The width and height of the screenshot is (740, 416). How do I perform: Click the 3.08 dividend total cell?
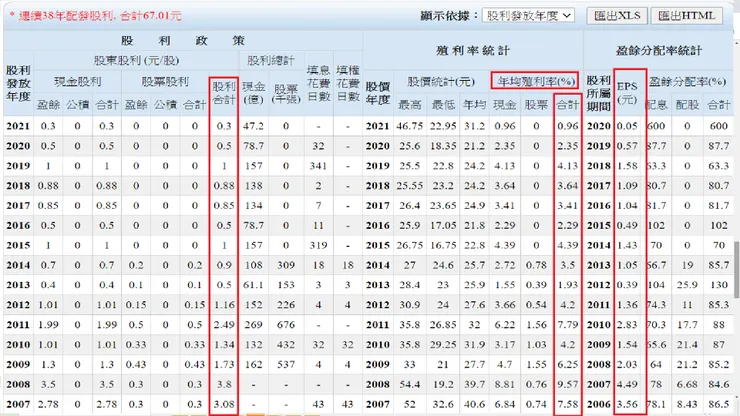224,404
